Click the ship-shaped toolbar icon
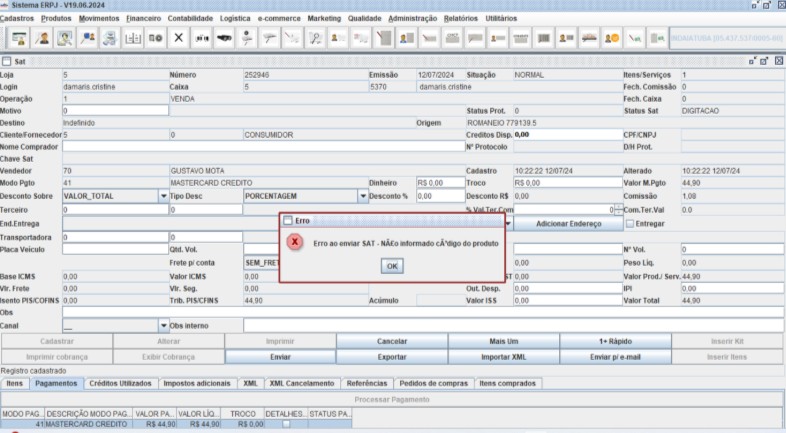Screen dimensions: 786x433 pyautogui.click(x=589, y=38)
